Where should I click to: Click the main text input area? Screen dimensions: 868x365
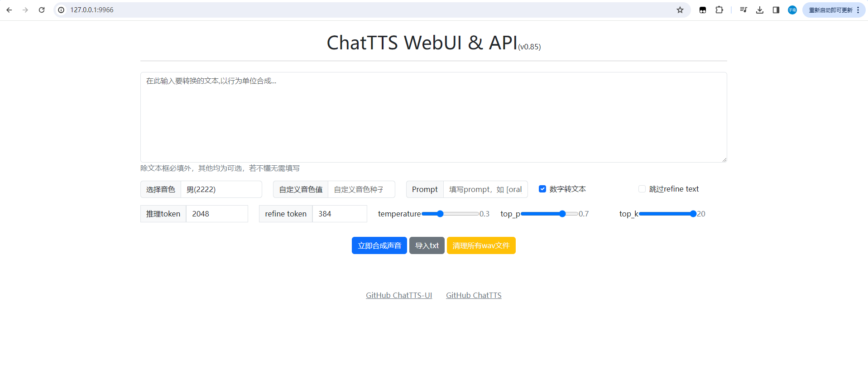pos(433,117)
